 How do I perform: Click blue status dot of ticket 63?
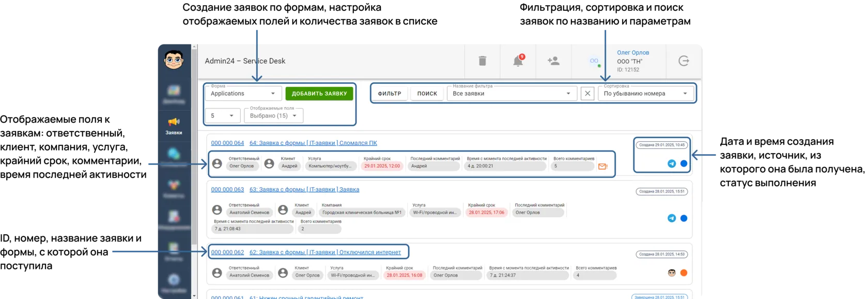[x=684, y=218]
